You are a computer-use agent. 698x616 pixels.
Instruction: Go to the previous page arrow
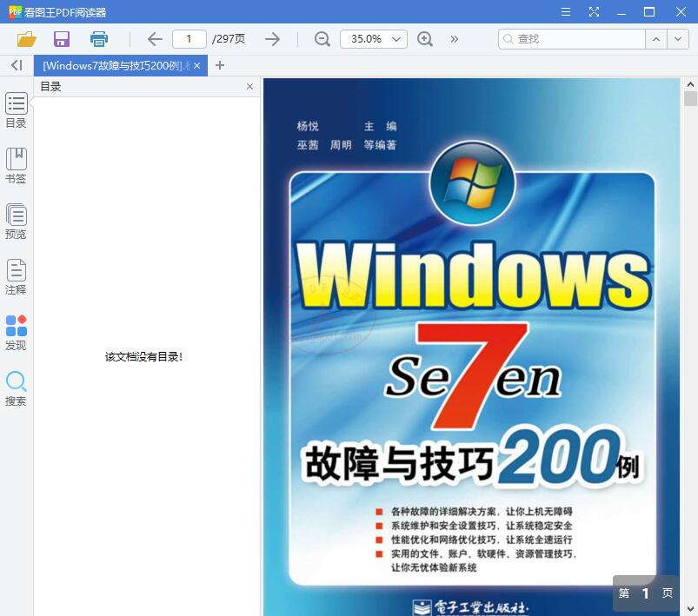click(155, 39)
